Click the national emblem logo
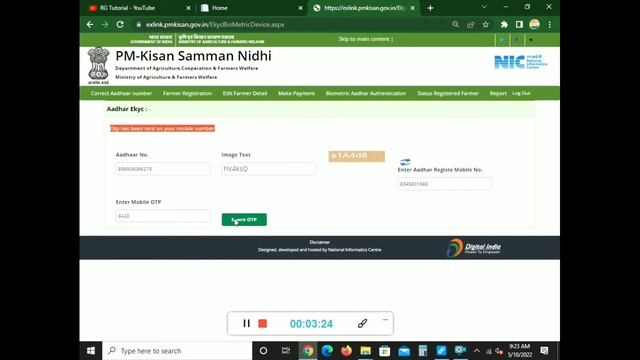Viewport: 640px width, 360px height. [98, 65]
